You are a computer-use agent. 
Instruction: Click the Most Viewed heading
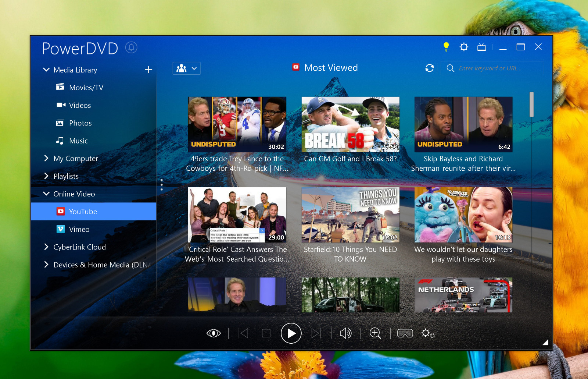pos(331,68)
